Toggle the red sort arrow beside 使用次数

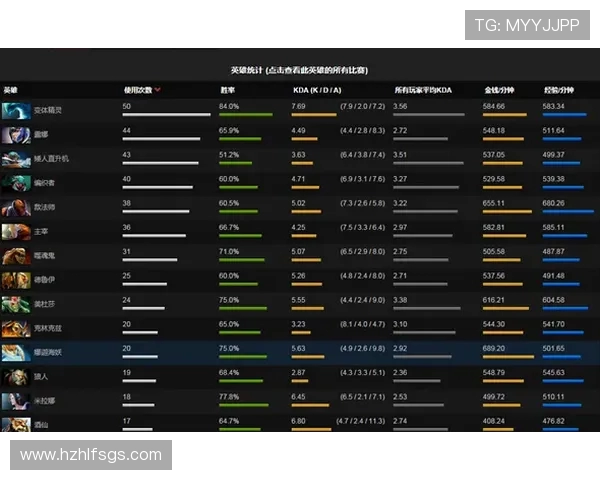pos(158,90)
